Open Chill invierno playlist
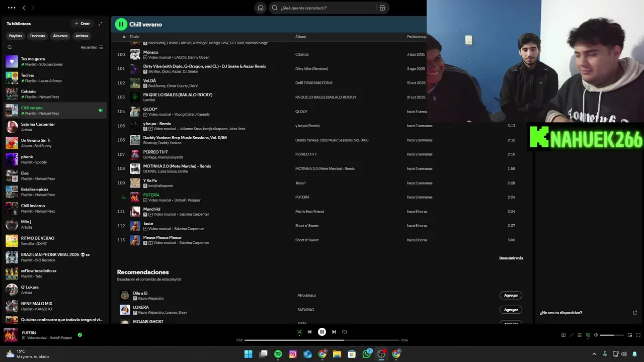Viewport: 644px width, 362px height. click(x=55, y=208)
